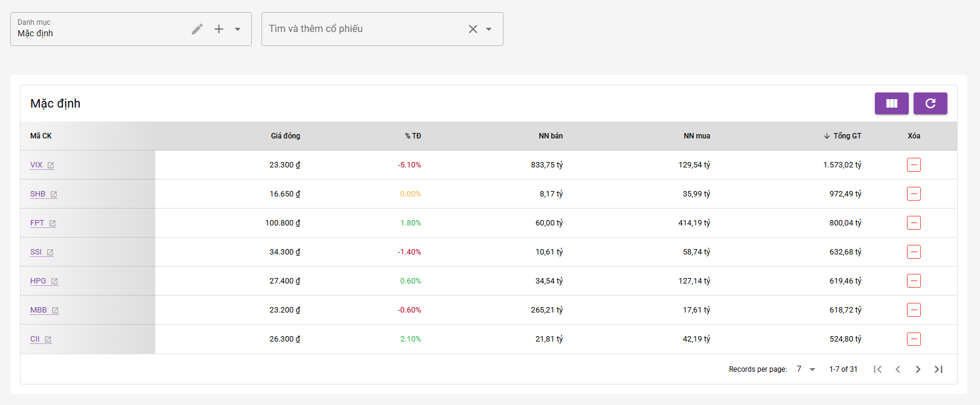Expand the Danh mục dropdown arrow
Screen dimensions: 980x405
238,29
